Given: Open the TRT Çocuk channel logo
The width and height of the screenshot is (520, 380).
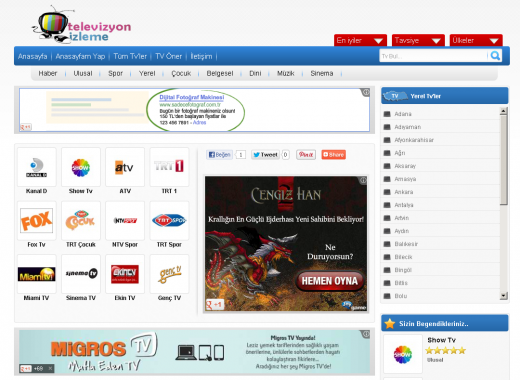Looking at the screenshot, I should [x=81, y=221].
